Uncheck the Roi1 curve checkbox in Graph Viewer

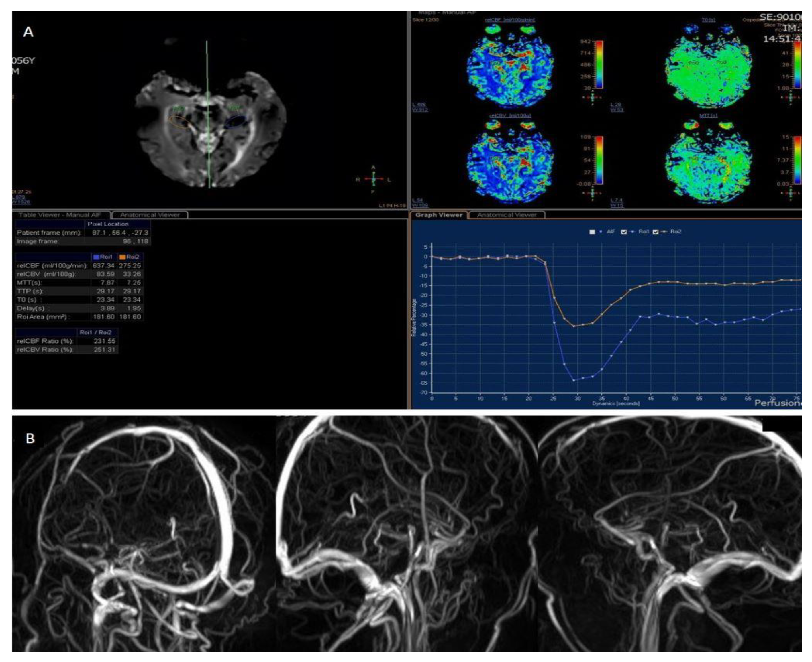624,232
